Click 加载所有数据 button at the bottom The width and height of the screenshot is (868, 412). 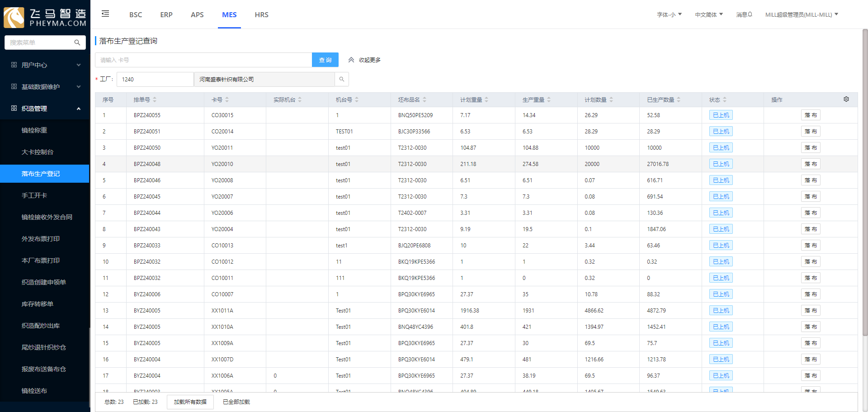[x=190, y=402]
